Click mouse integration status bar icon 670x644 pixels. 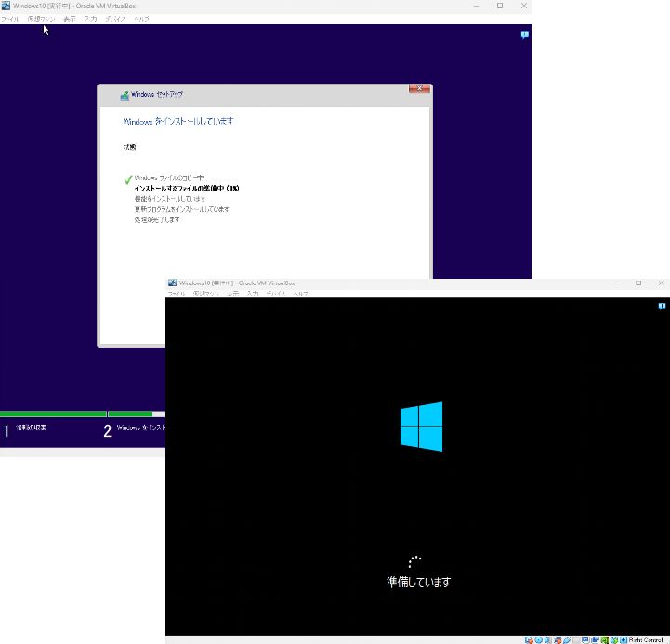pyautogui.click(x=614, y=639)
